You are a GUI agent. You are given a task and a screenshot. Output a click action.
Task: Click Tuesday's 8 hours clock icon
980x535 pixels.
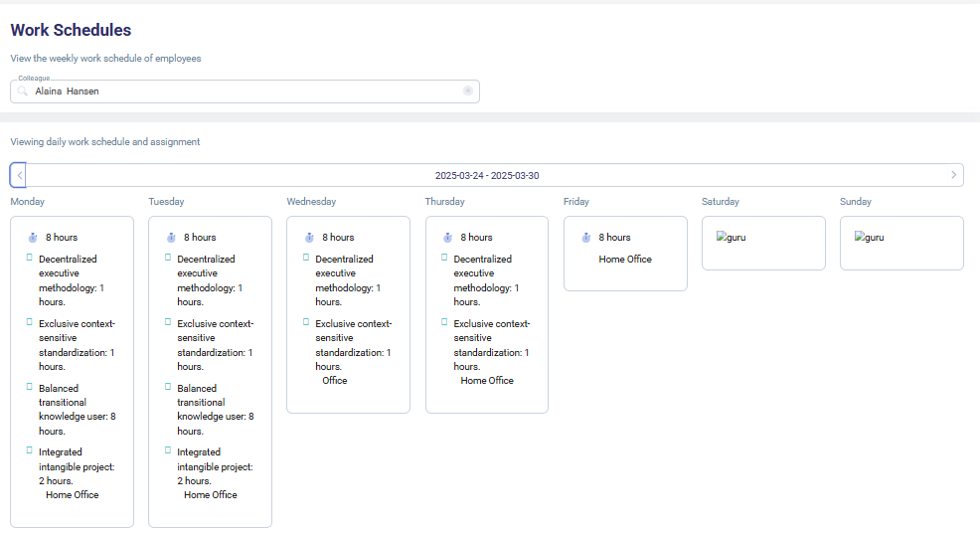pyautogui.click(x=170, y=238)
